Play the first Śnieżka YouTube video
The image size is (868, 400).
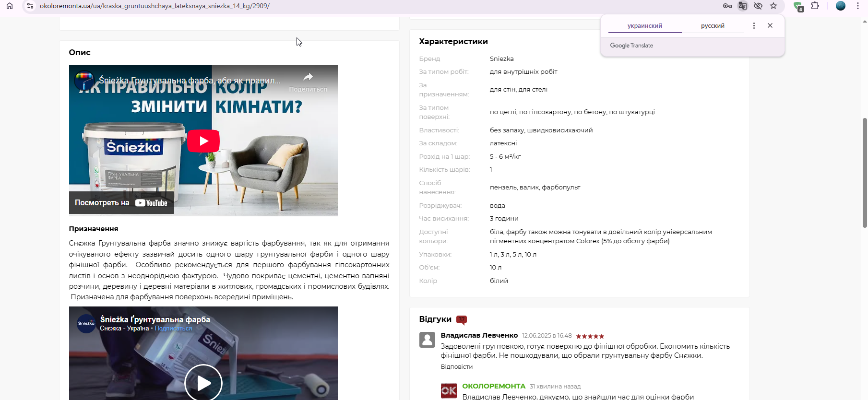tap(203, 141)
